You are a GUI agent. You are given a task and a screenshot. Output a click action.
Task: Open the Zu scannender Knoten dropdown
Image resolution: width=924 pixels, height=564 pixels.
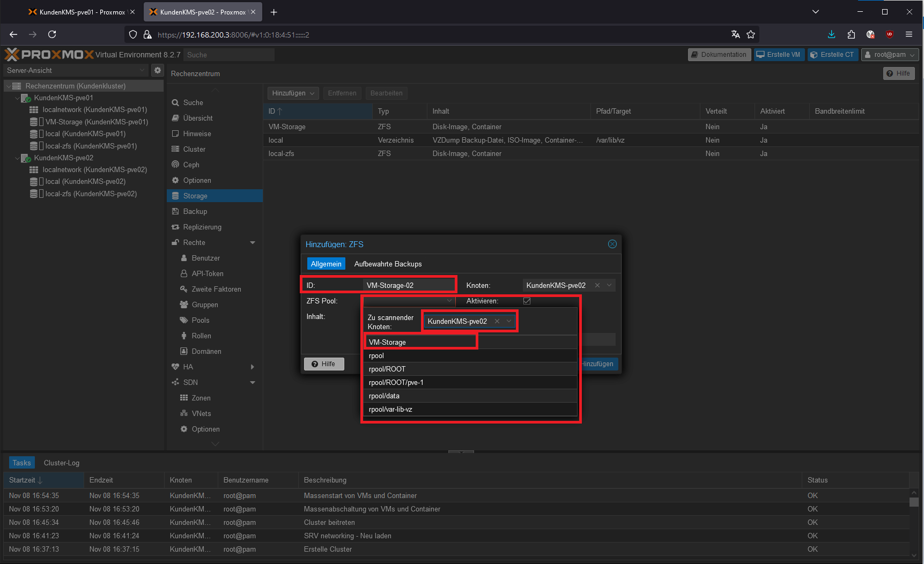[x=509, y=321]
